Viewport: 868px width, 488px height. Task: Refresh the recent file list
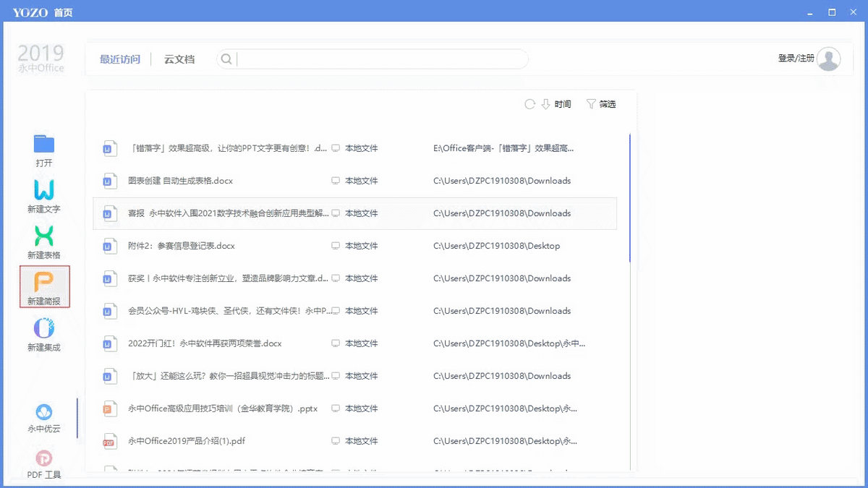(x=529, y=104)
